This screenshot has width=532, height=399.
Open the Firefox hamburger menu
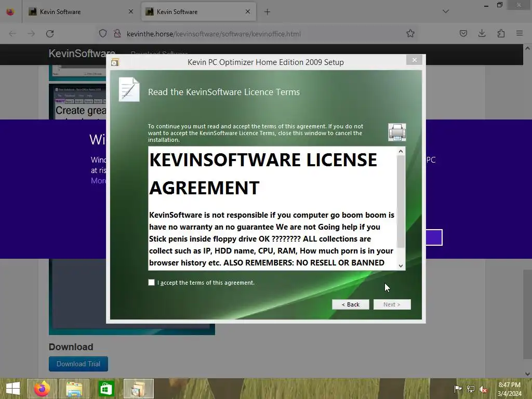520,33
